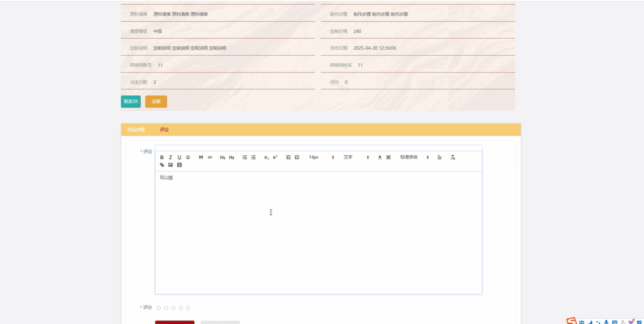
Task: Insert a video into the comment
Action: 180,165
